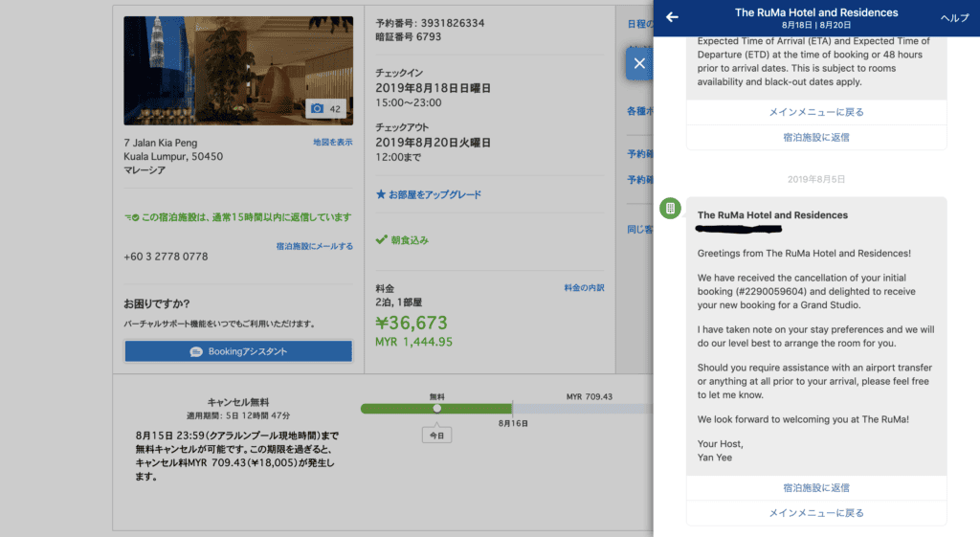Click check-out date 2019年8月20日火曜日
The width and height of the screenshot is (980, 537).
(434, 143)
